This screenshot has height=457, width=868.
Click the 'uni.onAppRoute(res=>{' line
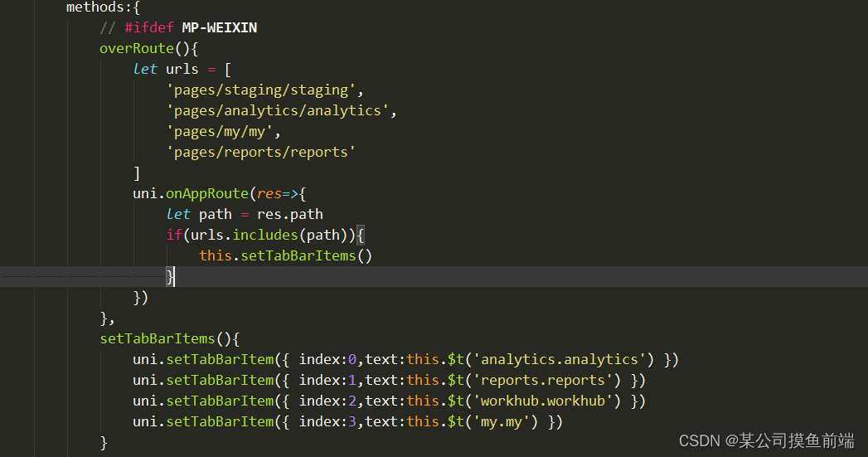pyautogui.click(x=219, y=194)
